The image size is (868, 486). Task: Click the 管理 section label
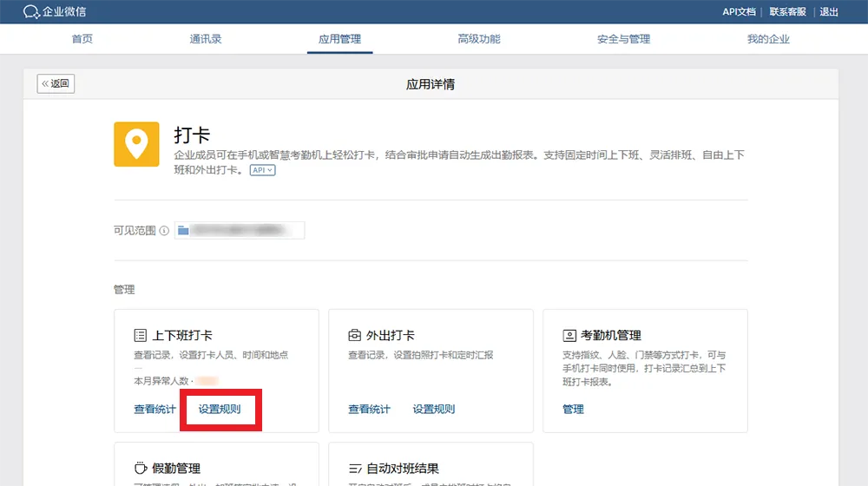[124, 290]
